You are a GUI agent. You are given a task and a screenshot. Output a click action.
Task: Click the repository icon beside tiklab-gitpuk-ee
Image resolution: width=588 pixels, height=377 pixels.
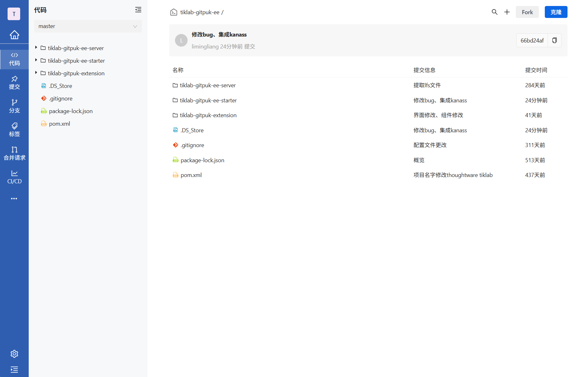tap(174, 12)
